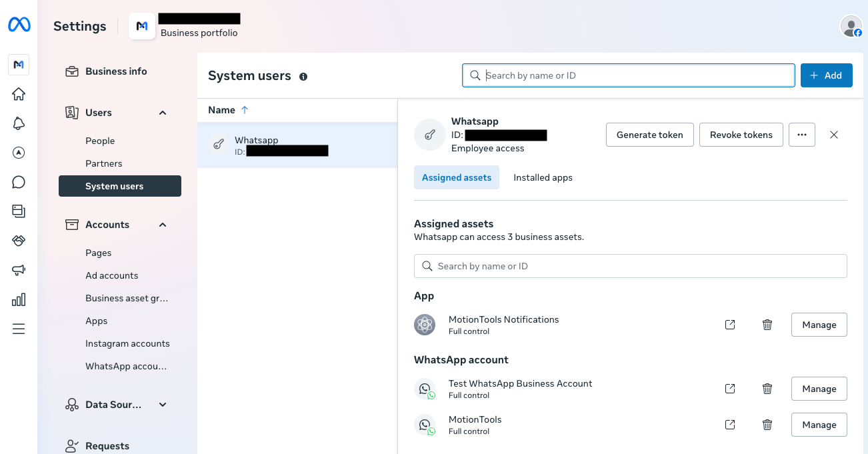Open MotionTools Notifications app in new tab icon
Image resolution: width=868 pixels, height=454 pixels.
click(x=730, y=325)
